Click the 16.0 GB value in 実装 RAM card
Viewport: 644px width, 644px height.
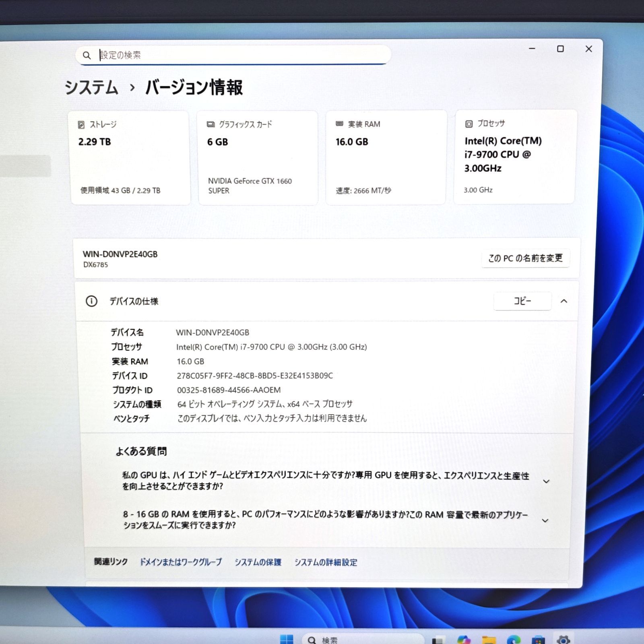352,142
